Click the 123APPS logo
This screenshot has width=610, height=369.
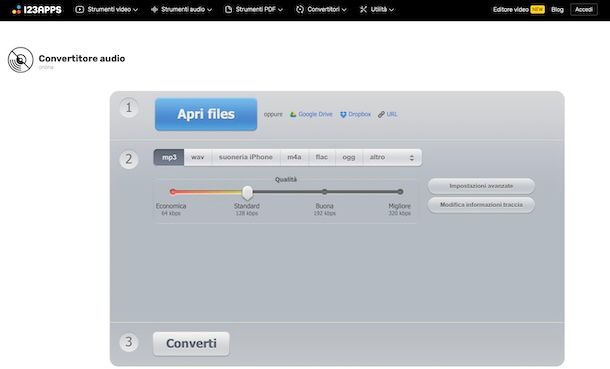tap(37, 9)
